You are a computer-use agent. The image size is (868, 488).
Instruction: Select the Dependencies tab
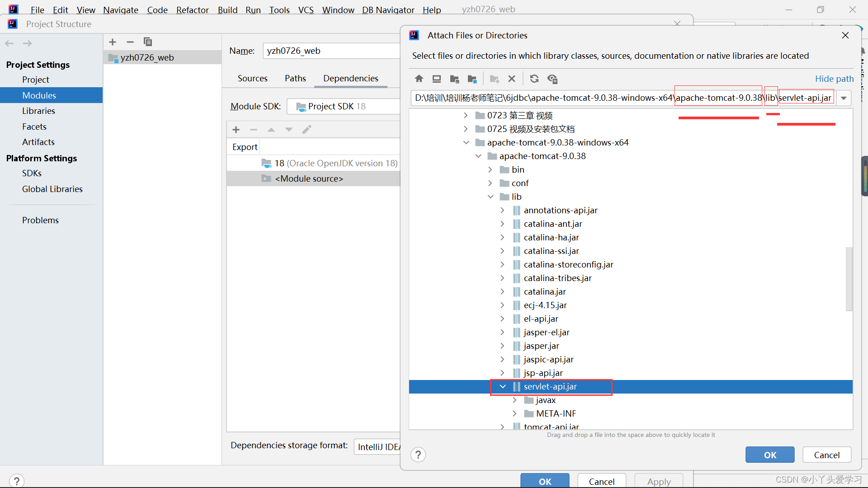pos(350,78)
